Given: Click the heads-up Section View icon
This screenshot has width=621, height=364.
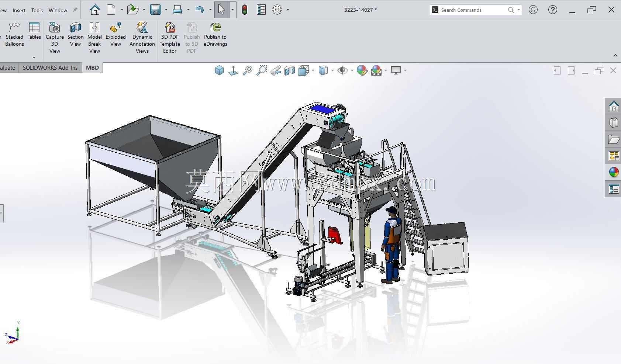Looking at the screenshot, I should pyautogui.click(x=290, y=70).
